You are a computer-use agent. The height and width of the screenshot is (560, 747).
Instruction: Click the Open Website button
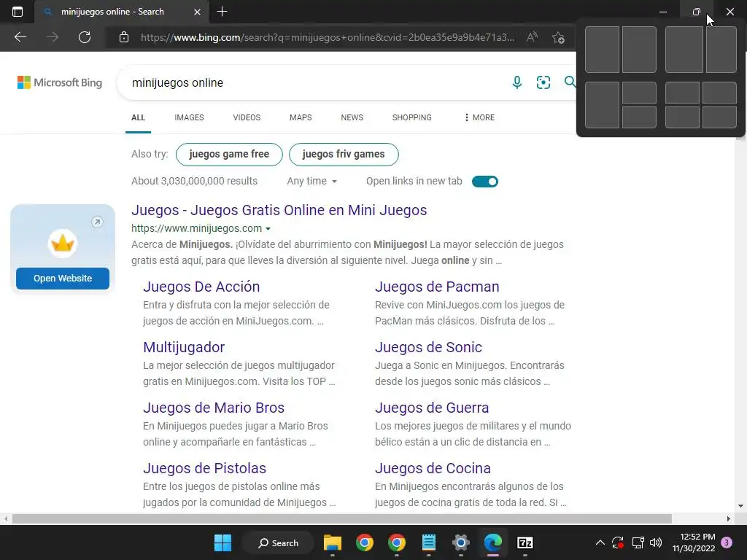click(63, 278)
